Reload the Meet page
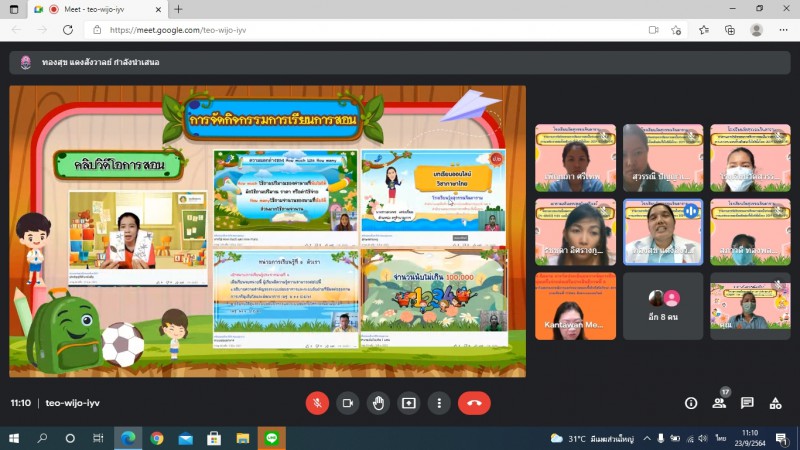The image size is (800, 450). pyautogui.click(x=68, y=30)
